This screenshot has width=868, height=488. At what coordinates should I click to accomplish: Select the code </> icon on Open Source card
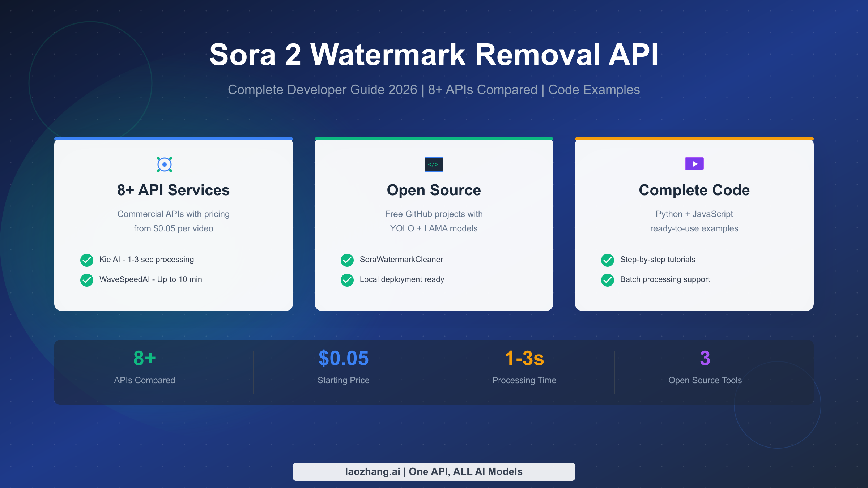click(434, 164)
